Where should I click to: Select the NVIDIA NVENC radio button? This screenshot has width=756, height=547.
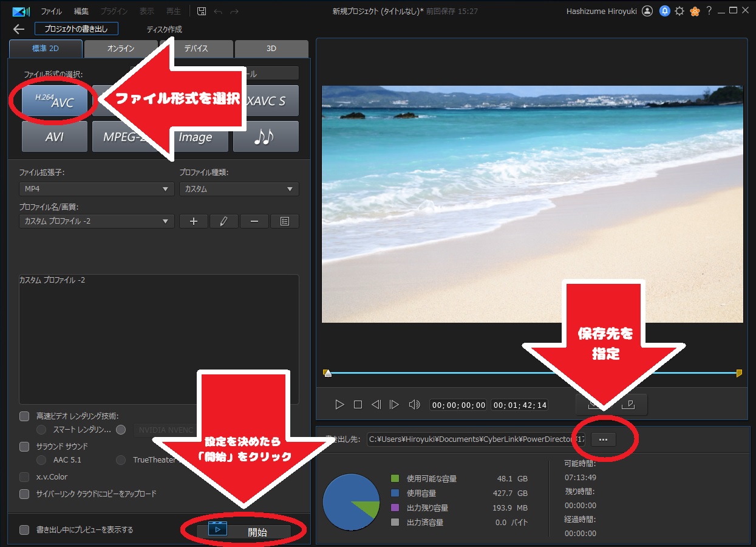click(121, 430)
